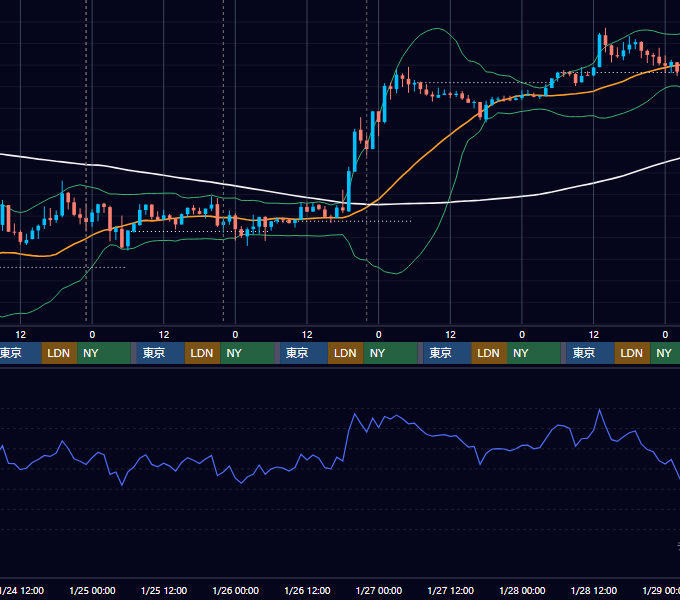Click the LDN block left of 1/26 00:00 NY

coord(203,353)
